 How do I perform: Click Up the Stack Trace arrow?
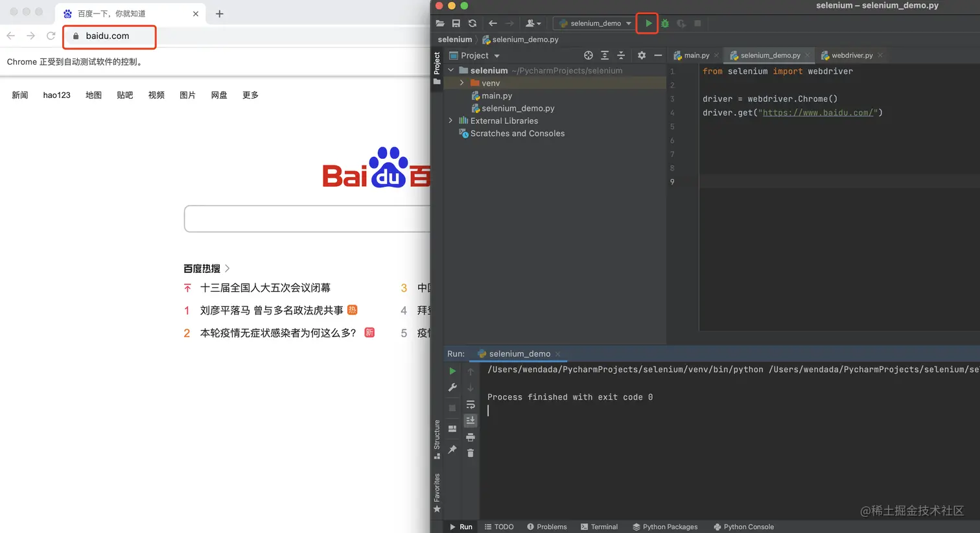(471, 372)
